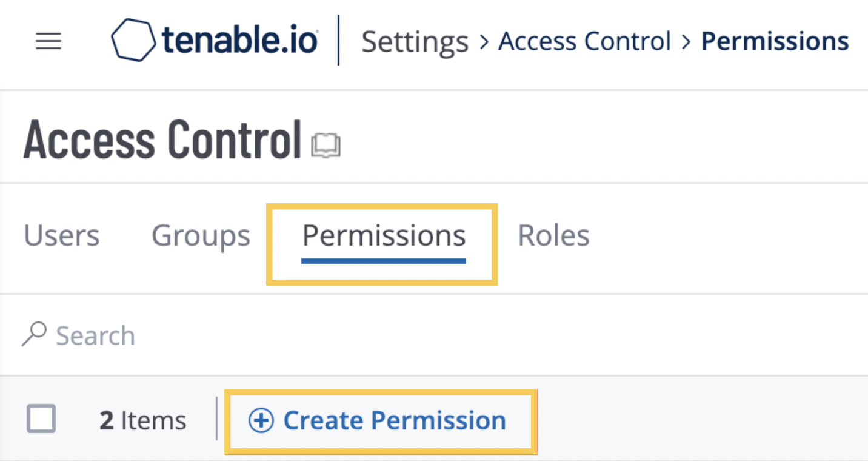This screenshot has height=461, width=868.
Task: Click the chevron after Settings in breadcrumb
Action: (484, 42)
